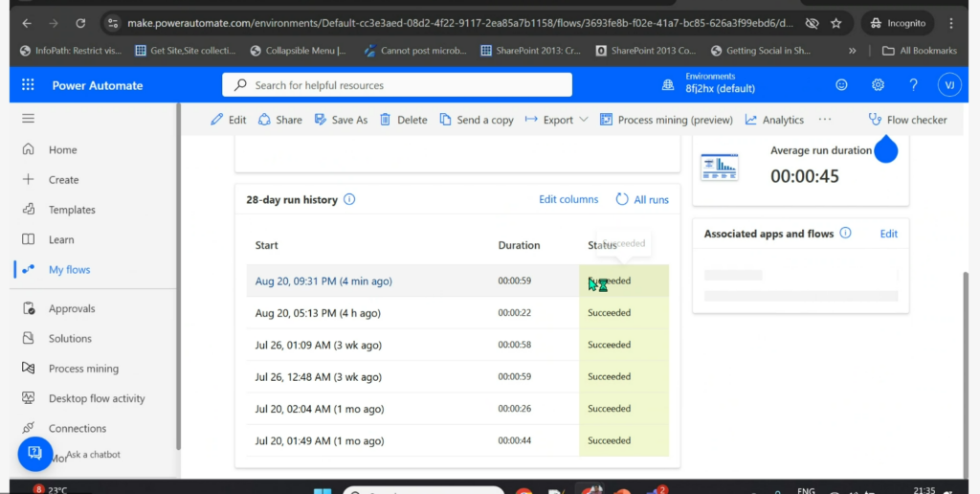Expand the bookmarks overflow chevron

[x=853, y=51]
